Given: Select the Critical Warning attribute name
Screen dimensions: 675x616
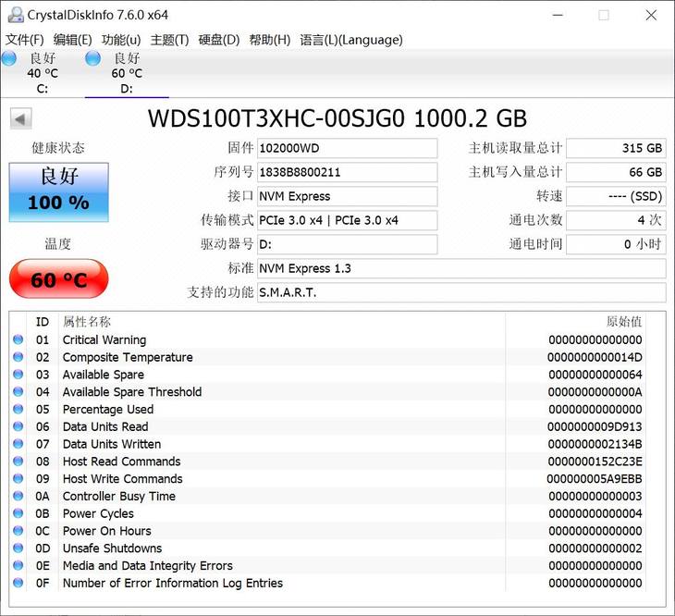Looking at the screenshot, I should point(104,340).
